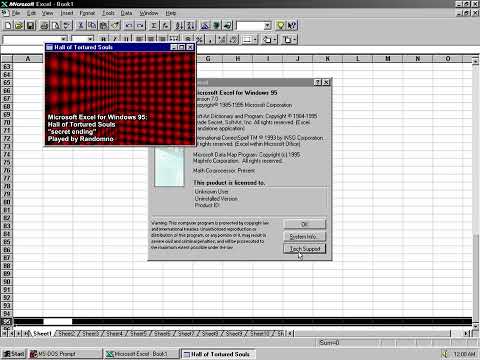Expand the Borders palette arrow

255,40
